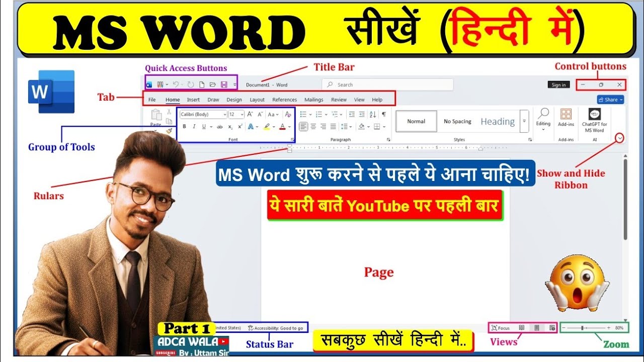The image size is (644, 362).
Task: Switch to the Layout tab
Action: coord(257,100)
